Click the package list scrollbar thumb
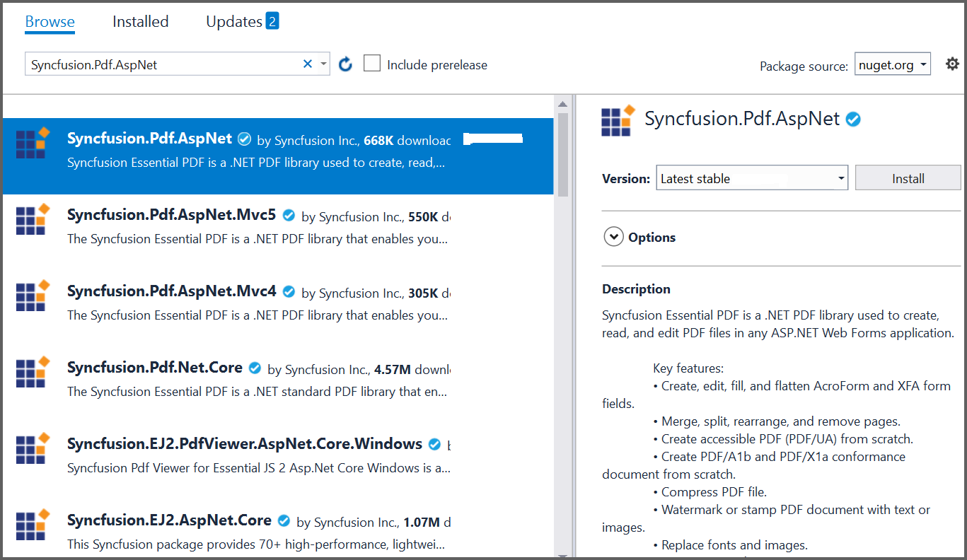This screenshot has height=560, width=967. pos(563,153)
